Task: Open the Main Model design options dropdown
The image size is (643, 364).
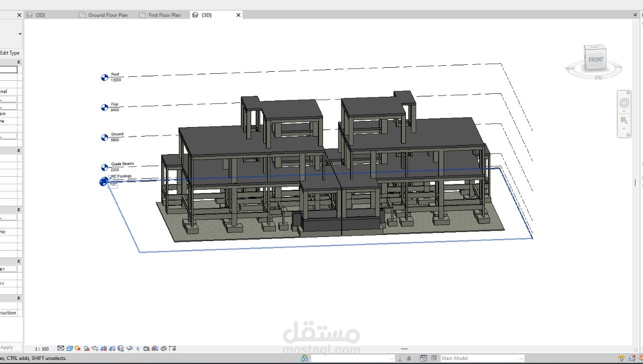Action: 482,358
